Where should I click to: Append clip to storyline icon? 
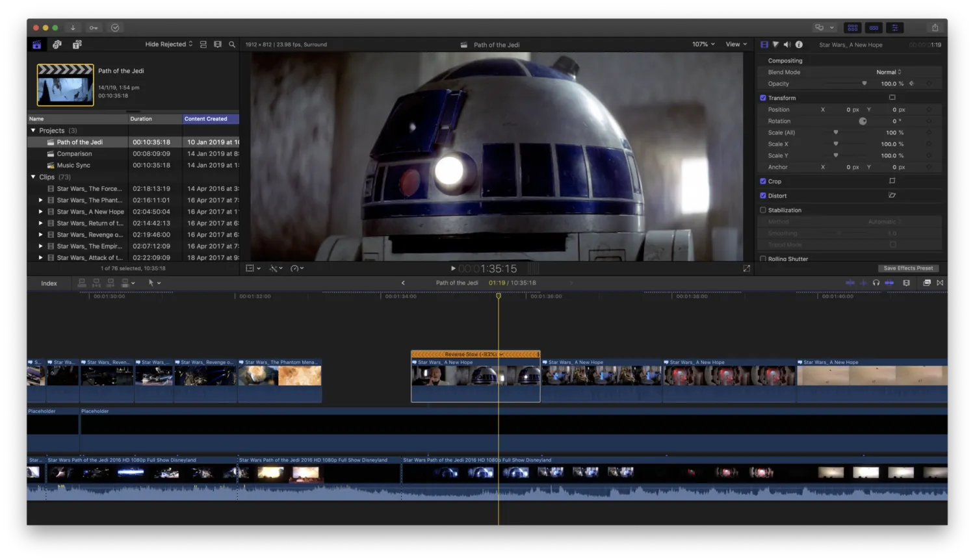point(110,283)
